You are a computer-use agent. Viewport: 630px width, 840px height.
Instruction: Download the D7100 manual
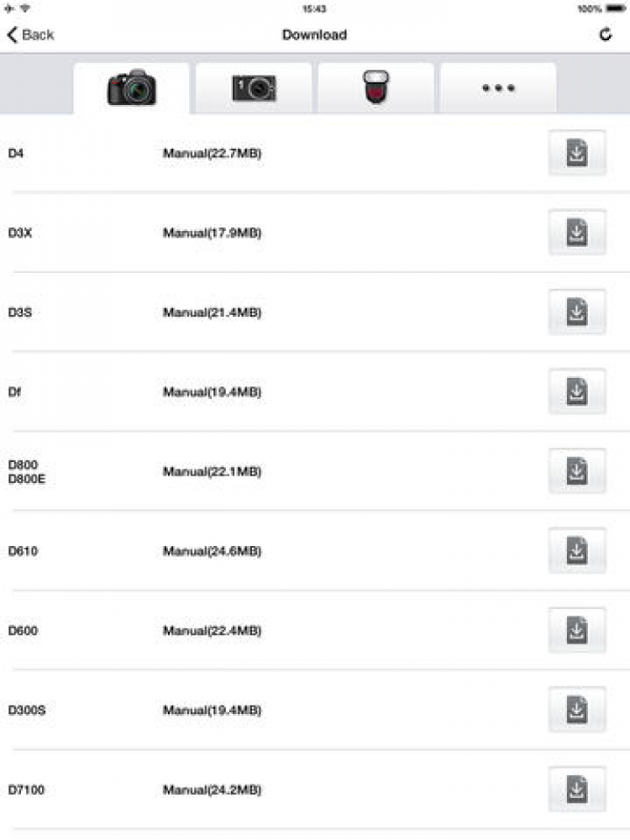click(x=577, y=790)
